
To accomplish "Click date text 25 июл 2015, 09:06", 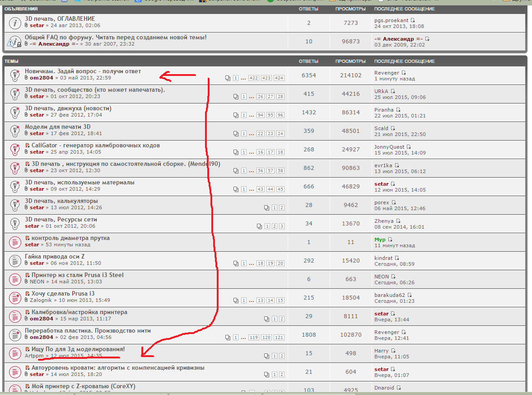I will click(400, 97).
